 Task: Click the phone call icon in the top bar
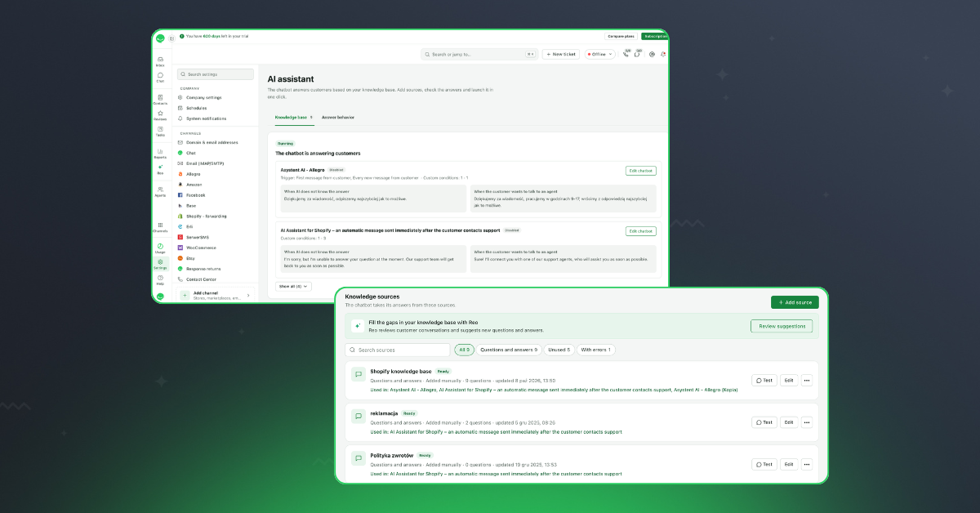(x=626, y=54)
